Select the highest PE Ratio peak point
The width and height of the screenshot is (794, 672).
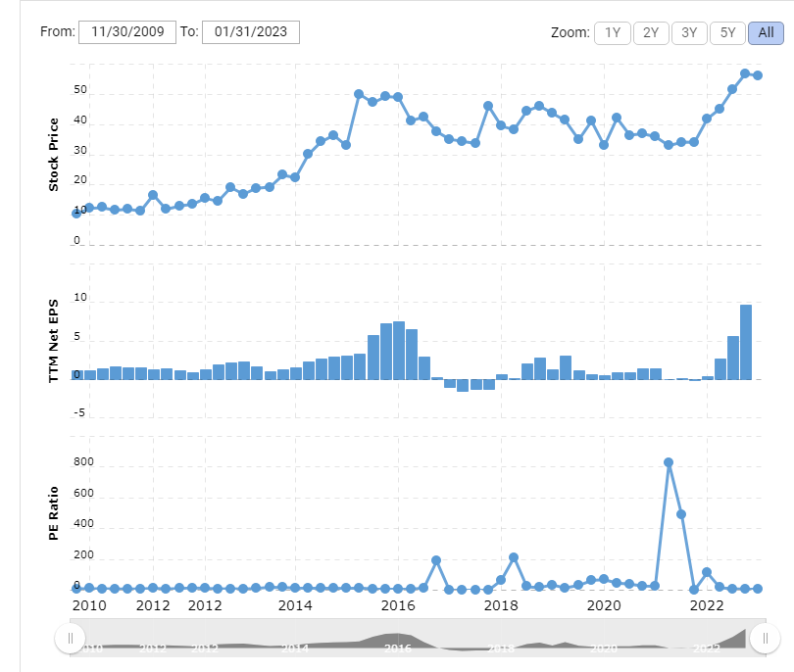point(669,462)
